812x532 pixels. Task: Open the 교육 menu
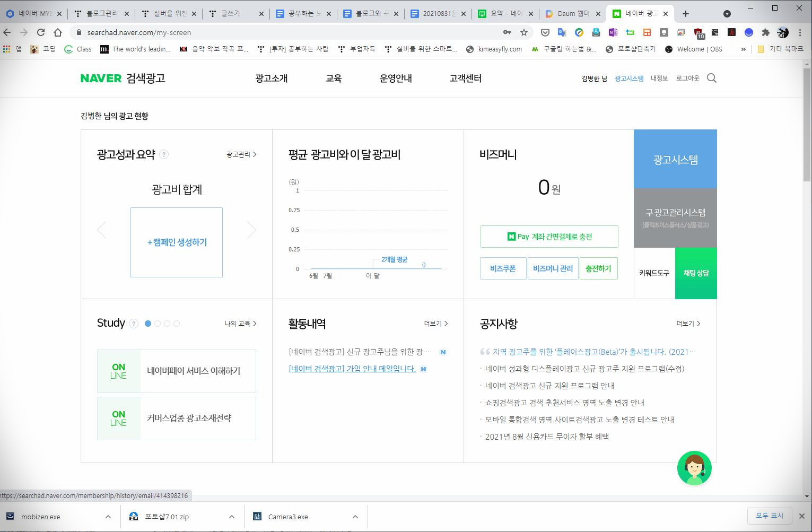[334, 78]
